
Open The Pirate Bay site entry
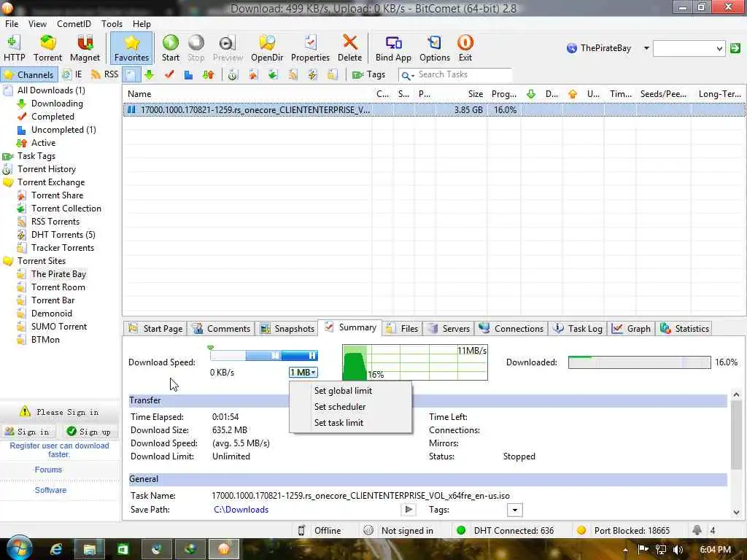(58, 274)
